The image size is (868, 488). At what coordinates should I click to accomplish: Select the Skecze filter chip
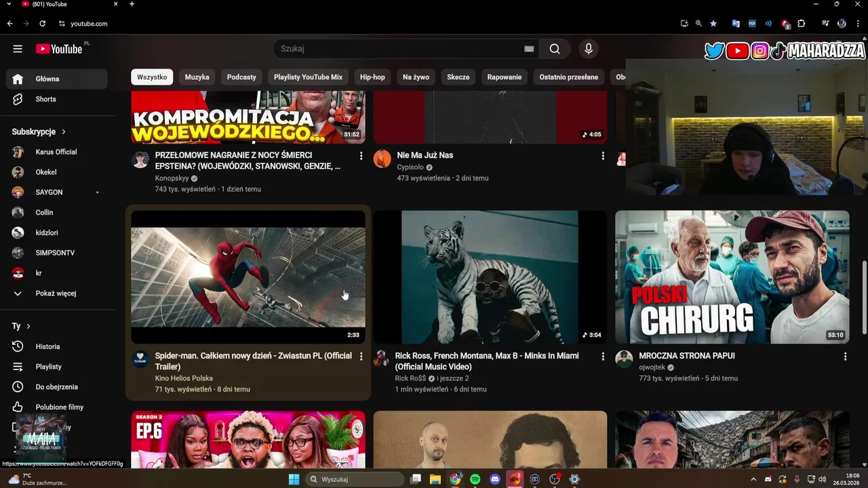pyautogui.click(x=458, y=77)
